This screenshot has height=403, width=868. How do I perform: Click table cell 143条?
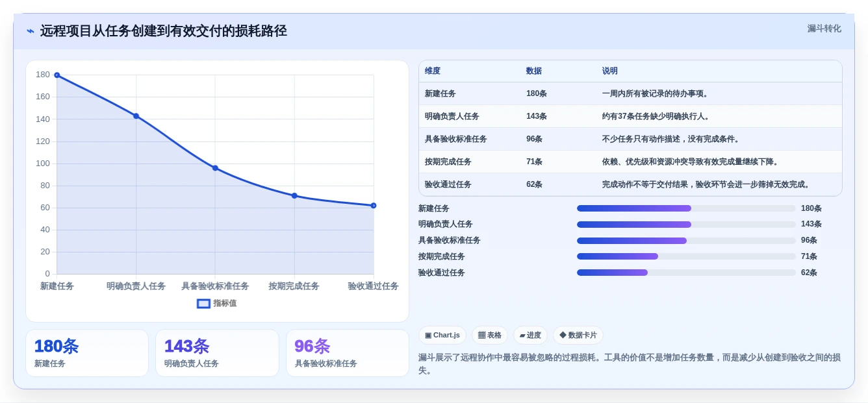[x=537, y=116]
